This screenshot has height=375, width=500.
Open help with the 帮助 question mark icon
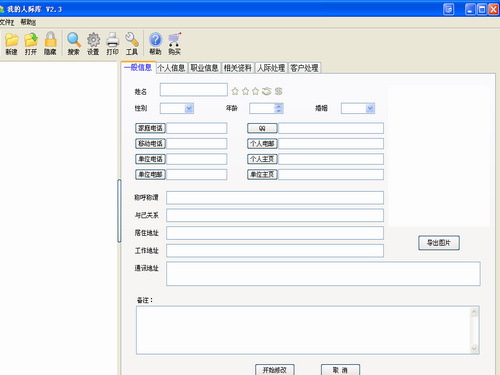pos(155,40)
